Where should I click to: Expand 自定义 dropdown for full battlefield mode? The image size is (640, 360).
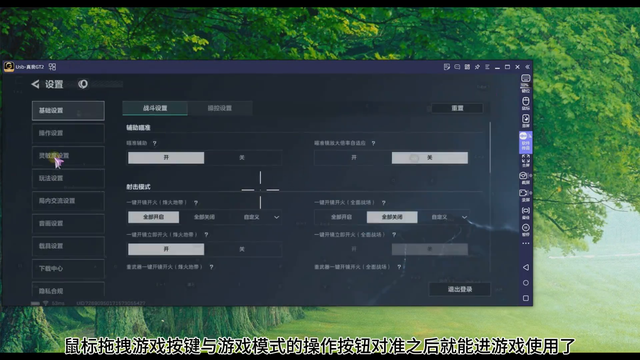click(x=448, y=217)
